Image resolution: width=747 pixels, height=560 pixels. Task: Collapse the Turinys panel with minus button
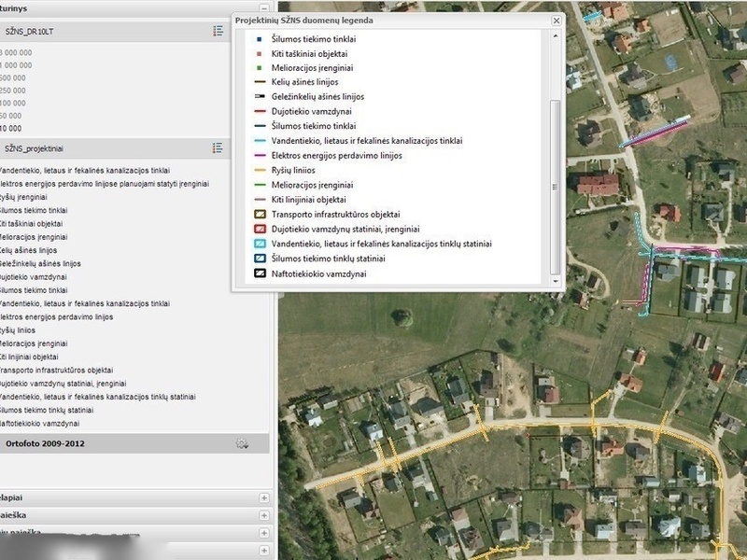264,7
